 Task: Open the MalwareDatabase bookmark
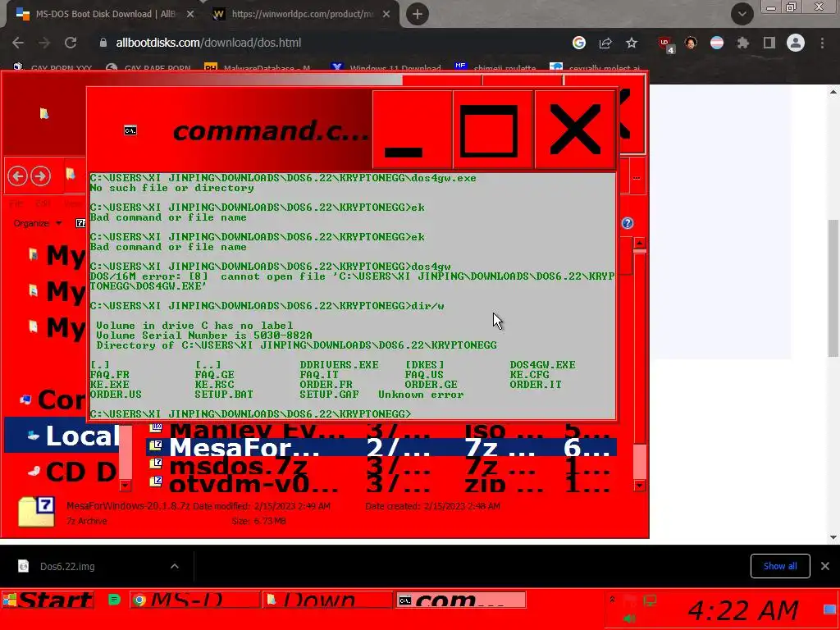pyautogui.click(x=258, y=67)
